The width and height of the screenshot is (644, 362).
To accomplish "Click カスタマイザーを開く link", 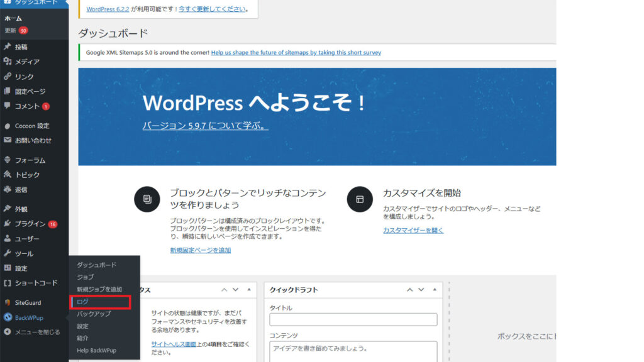I will tap(413, 231).
